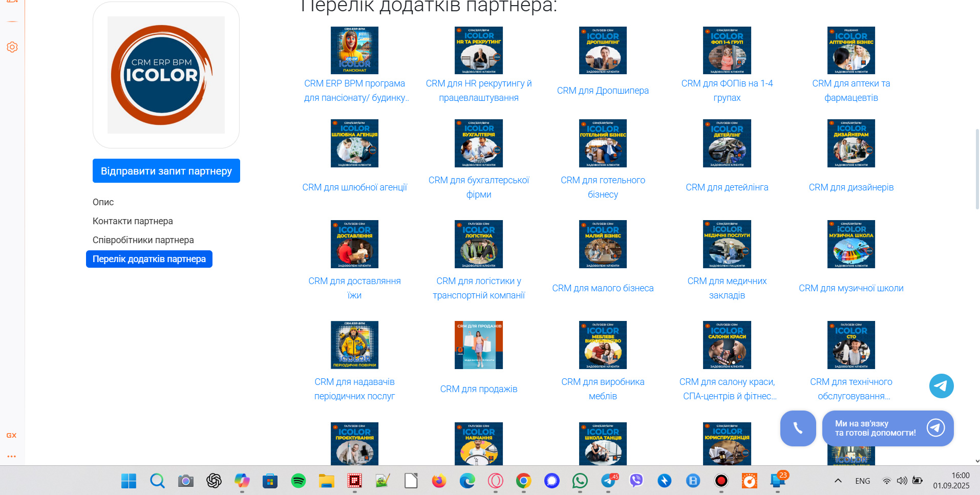This screenshot has width=980, height=495.
Task: Open link CRM для HR рекрутингу
Action: pos(479,91)
